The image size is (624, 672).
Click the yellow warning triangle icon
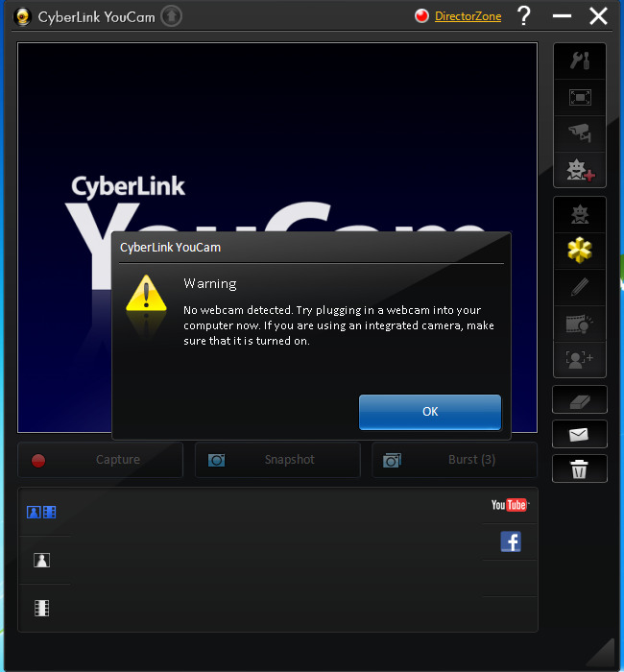[x=146, y=294]
